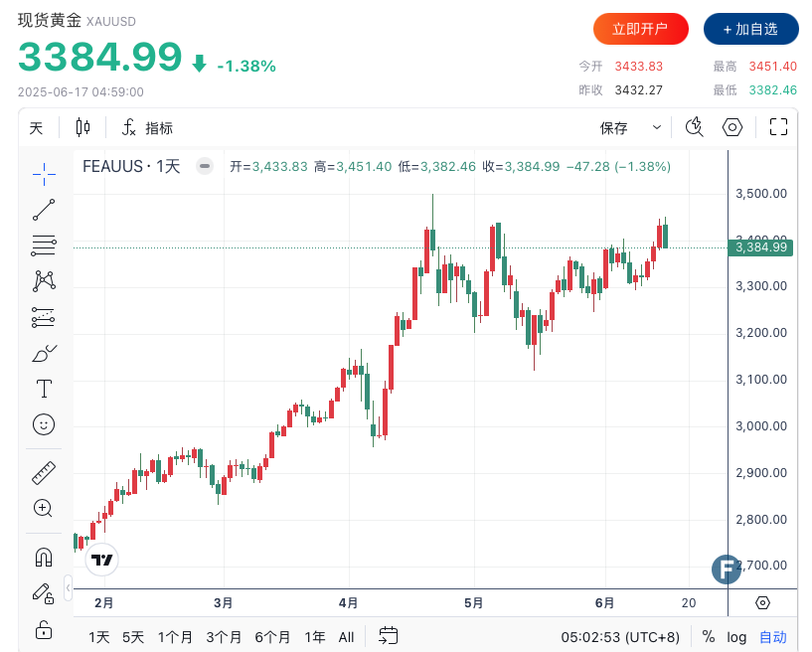The image size is (812, 652).
Task: Click the zoom in magnifier tool
Action: pyautogui.click(x=44, y=508)
